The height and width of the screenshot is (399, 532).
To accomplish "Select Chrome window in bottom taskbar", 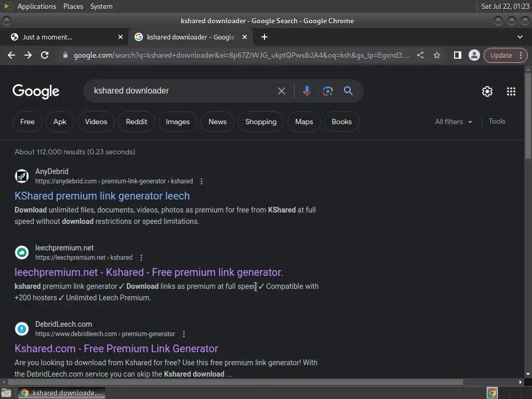I will click(61, 393).
